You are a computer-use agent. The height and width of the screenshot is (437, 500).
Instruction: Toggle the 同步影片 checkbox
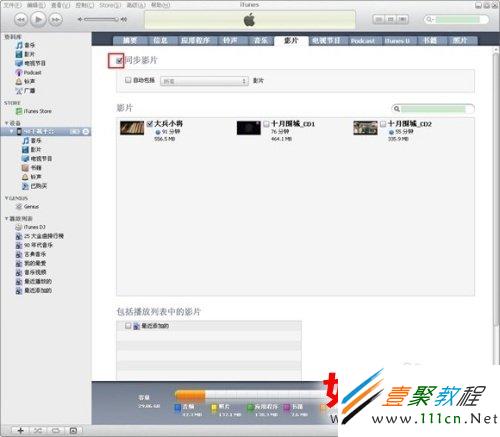click(x=119, y=61)
